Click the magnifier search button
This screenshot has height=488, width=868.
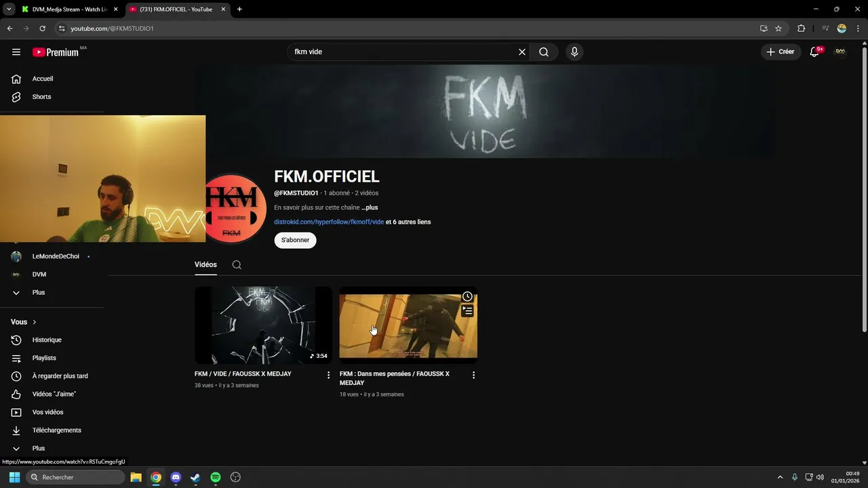tap(544, 52)
